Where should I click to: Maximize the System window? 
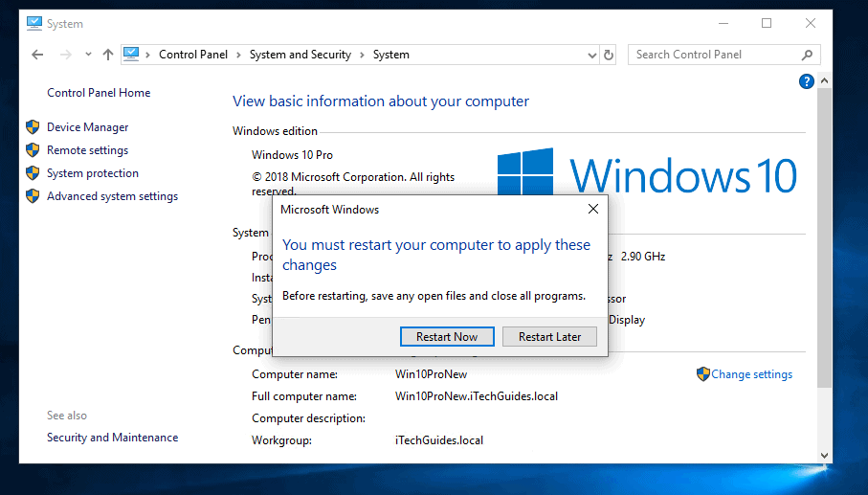click(767, 23)
